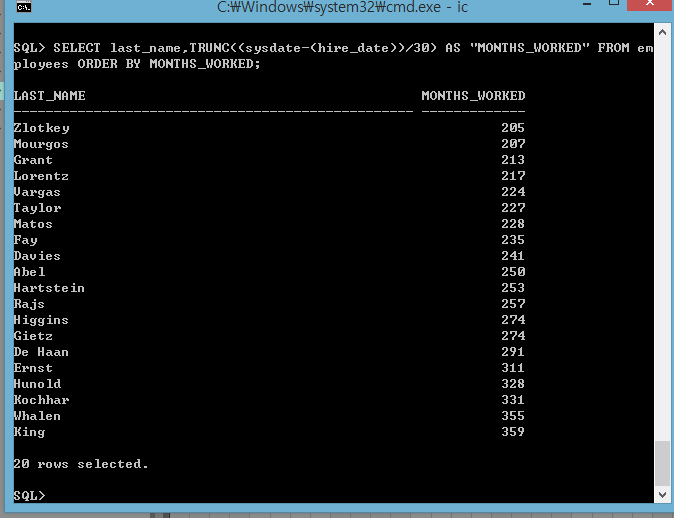This screenshot has width=674, height=518.
Task: Click the value 224 for Vargas
Action: click(x=513, y=192)
